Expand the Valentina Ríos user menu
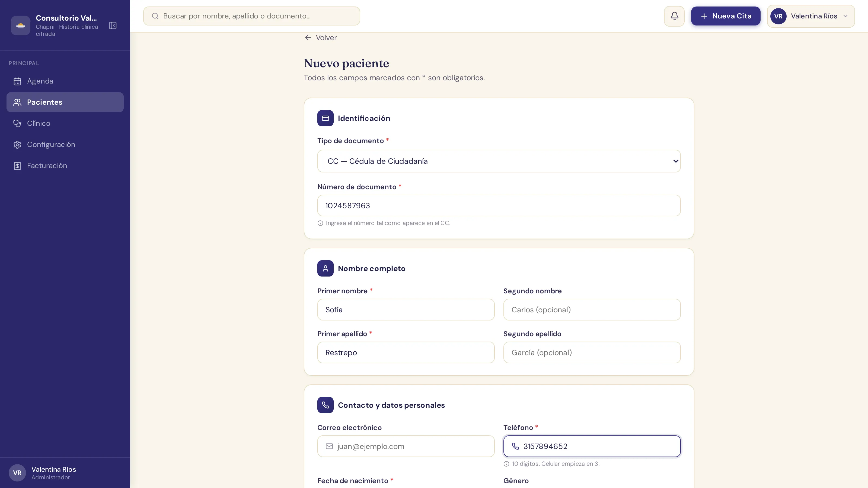Viewport: 868px width, 488px height. 811,16
